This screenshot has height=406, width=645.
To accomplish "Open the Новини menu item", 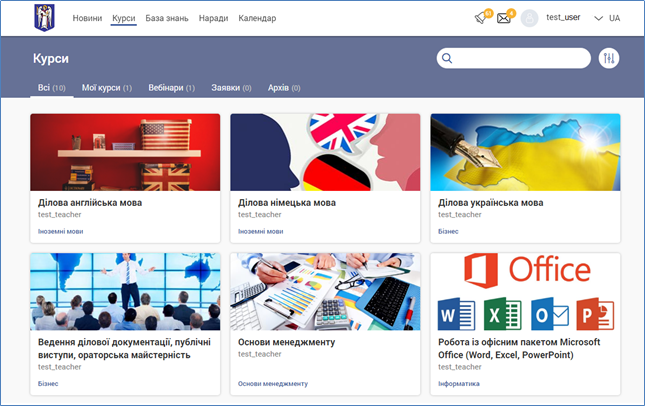I will [87, 18].
